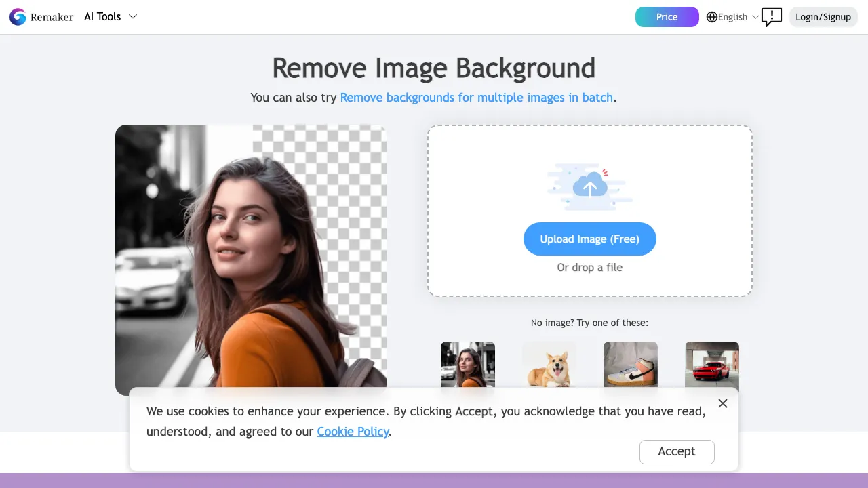Open the Cookie Policy link
Image resolution: width=868 pixels, height=488 pixels.
353,432
